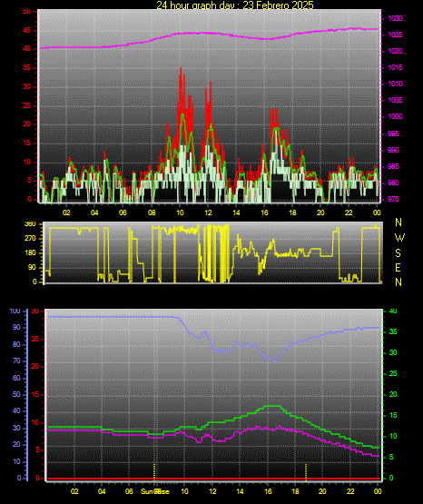
Task: Click the 180 wind direction axis label
Action: (30, 253)
